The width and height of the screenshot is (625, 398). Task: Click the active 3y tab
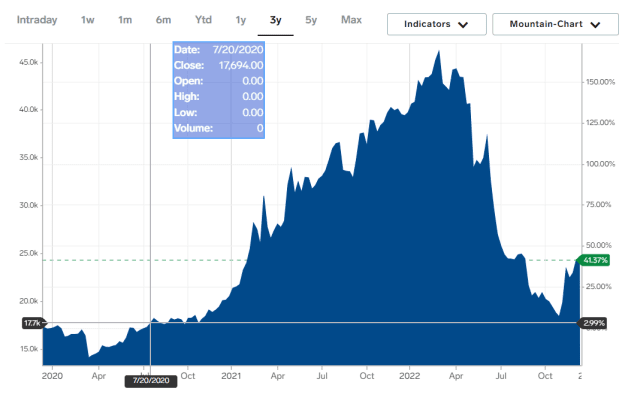[275, 20]
